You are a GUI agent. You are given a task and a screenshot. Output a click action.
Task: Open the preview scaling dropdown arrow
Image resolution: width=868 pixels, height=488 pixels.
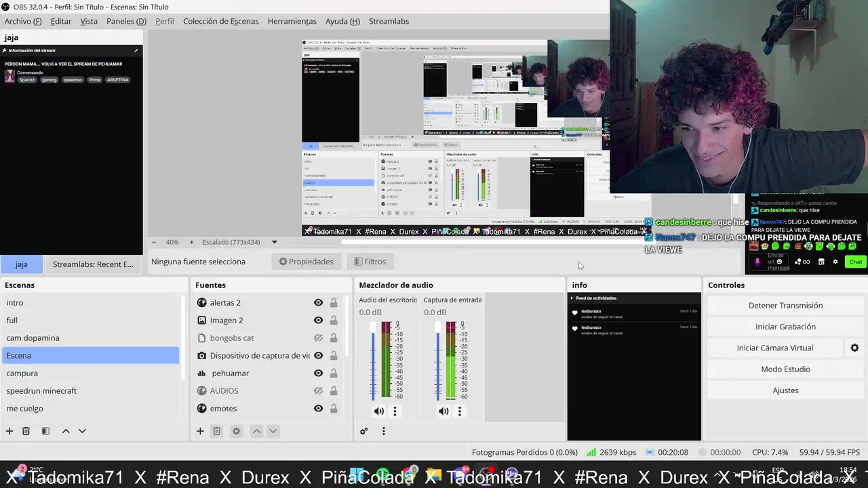(275, 242)
